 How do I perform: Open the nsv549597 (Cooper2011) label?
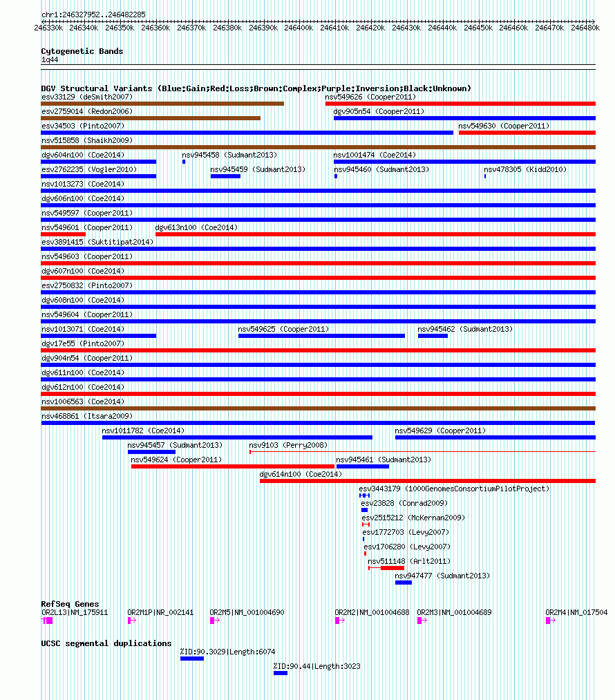point(87,213)
